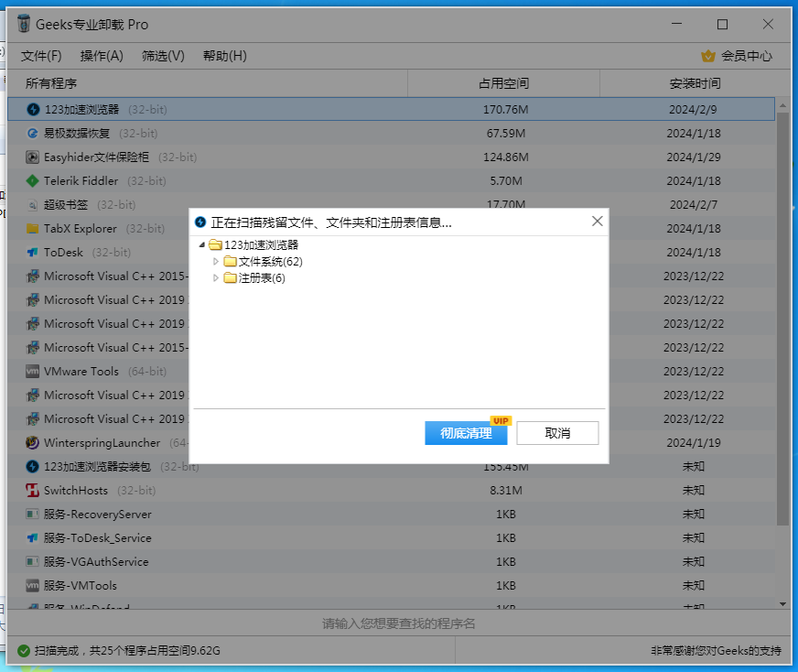This screenshot has width=798, height=672.
Task: Open the 文件(F) menu
Action: coord(41,56)
